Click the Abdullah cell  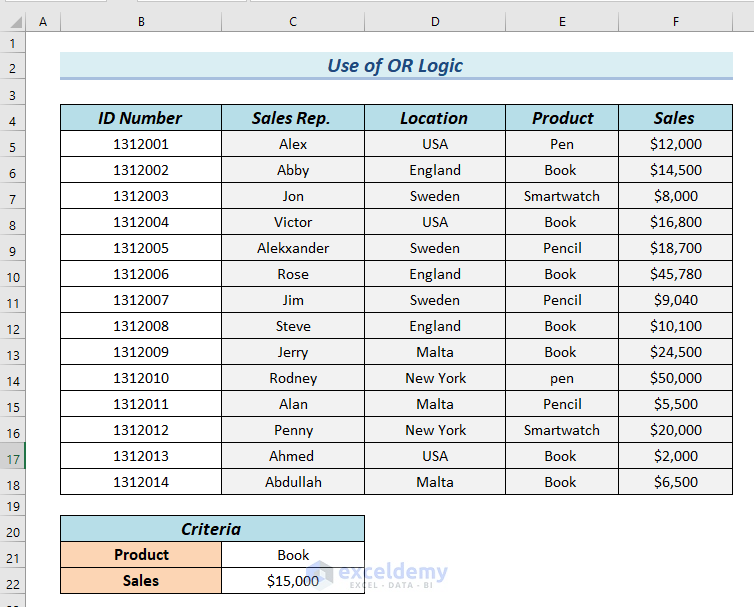[292, 482]
